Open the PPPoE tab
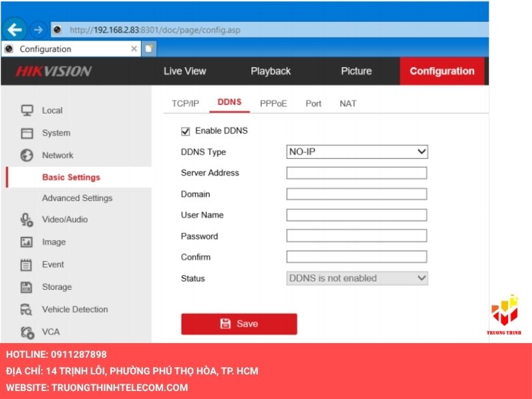The height and width of the screenshot is (399, 532). pyautogui.click(x=273, y=104)
